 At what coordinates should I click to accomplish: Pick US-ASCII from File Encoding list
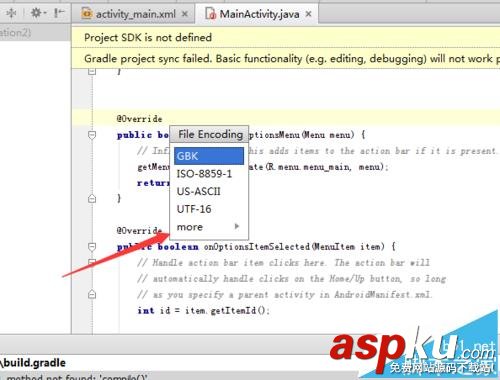pyautogui.click(x=209, y=191)
